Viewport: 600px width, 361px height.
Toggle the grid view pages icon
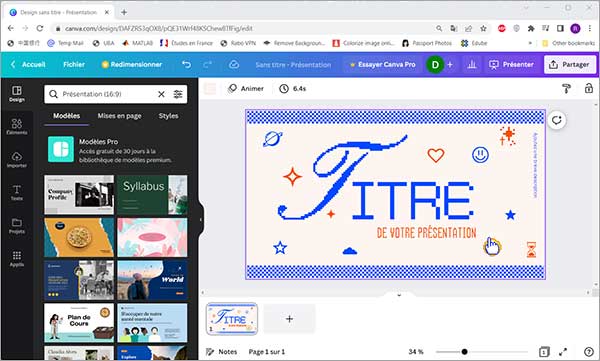pyautogui.click(x=544, y=352)
